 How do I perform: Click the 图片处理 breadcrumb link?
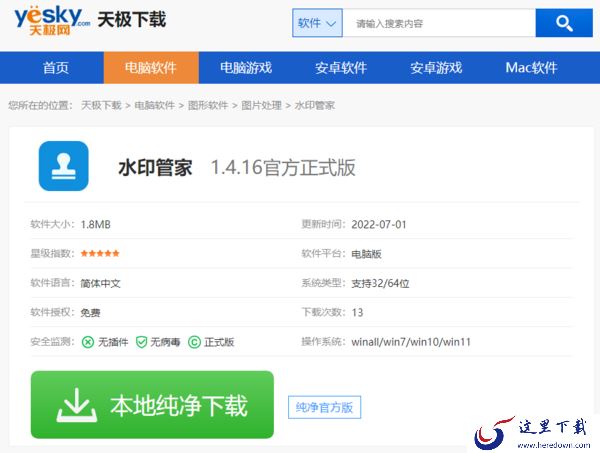(x=261, y=105)
